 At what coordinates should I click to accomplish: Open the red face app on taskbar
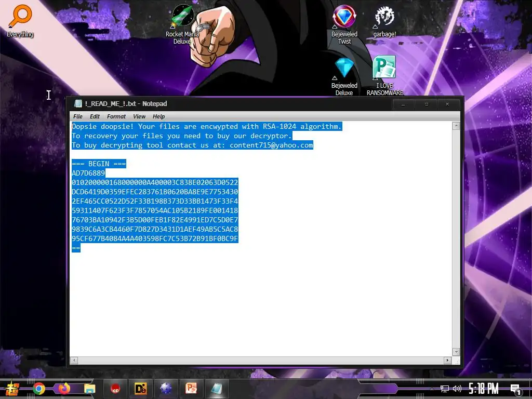[x=116, y=389]
